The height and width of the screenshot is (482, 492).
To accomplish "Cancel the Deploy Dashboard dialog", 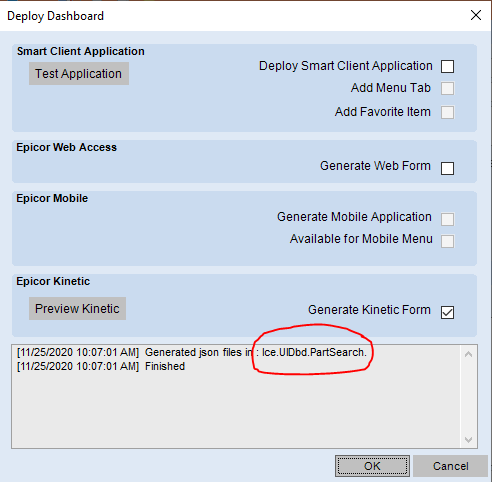I will click(x=451, y=466).
